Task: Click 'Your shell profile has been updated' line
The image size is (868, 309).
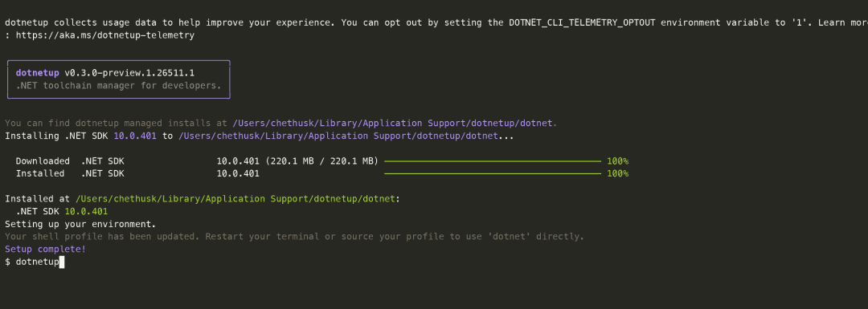Action: (294, 237)
